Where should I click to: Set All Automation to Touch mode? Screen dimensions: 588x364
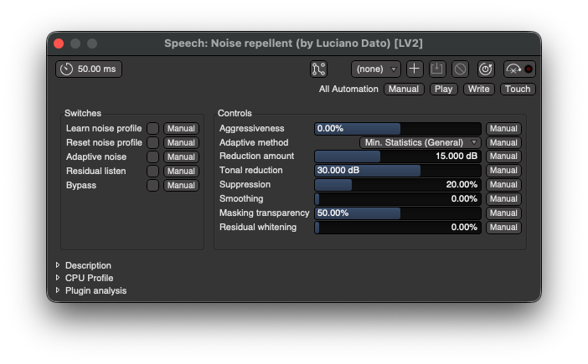click(518, 90)
